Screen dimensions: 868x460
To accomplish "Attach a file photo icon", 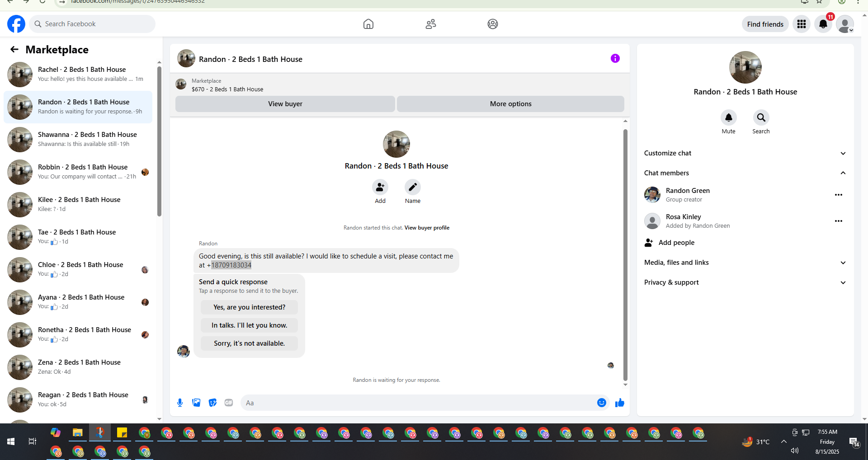I will click(x=196, y=403).
